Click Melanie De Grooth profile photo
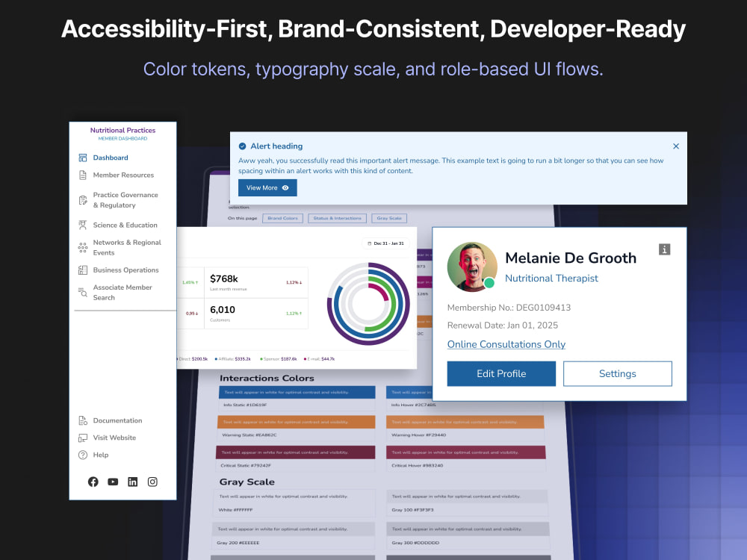747x560 pixels. [472, 267]
